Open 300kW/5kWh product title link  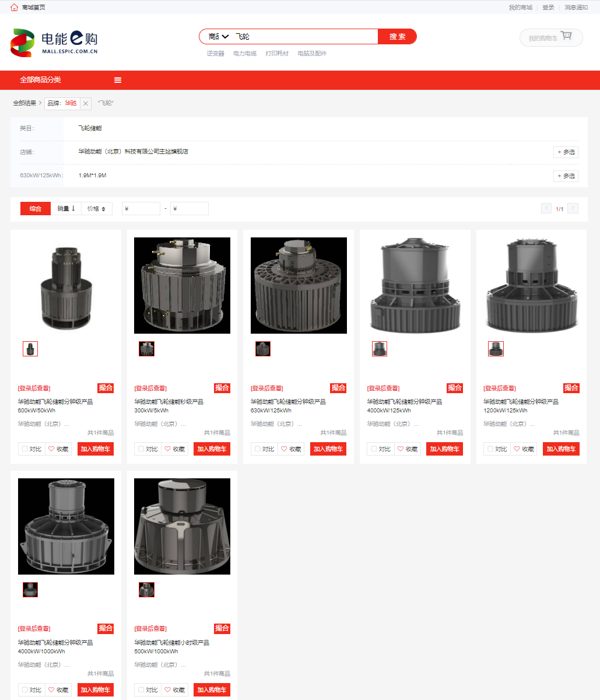click(169, 406)
